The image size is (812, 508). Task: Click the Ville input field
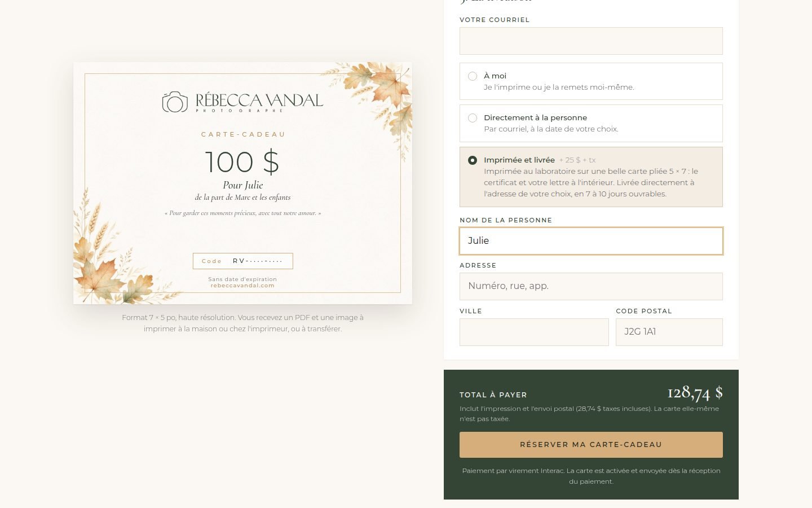click(534, 332)
